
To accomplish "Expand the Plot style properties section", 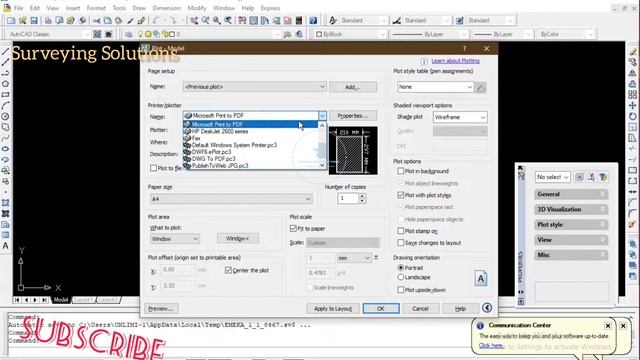I will click(x=571, y=224).
